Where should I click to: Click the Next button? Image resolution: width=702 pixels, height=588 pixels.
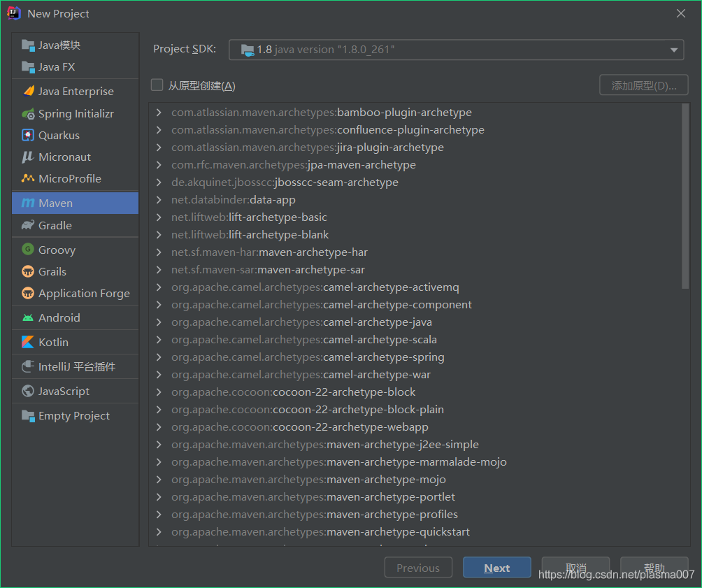[x=496, y=568]
